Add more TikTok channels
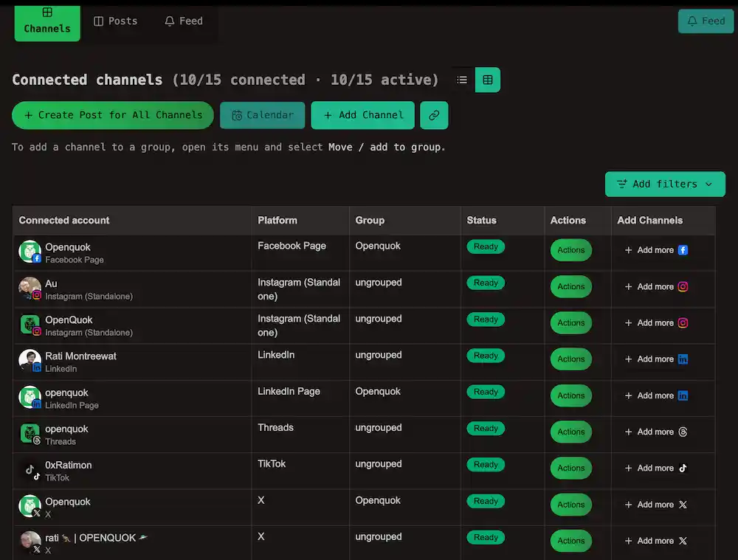Screen dimensions: 738x560 (656, 469)
